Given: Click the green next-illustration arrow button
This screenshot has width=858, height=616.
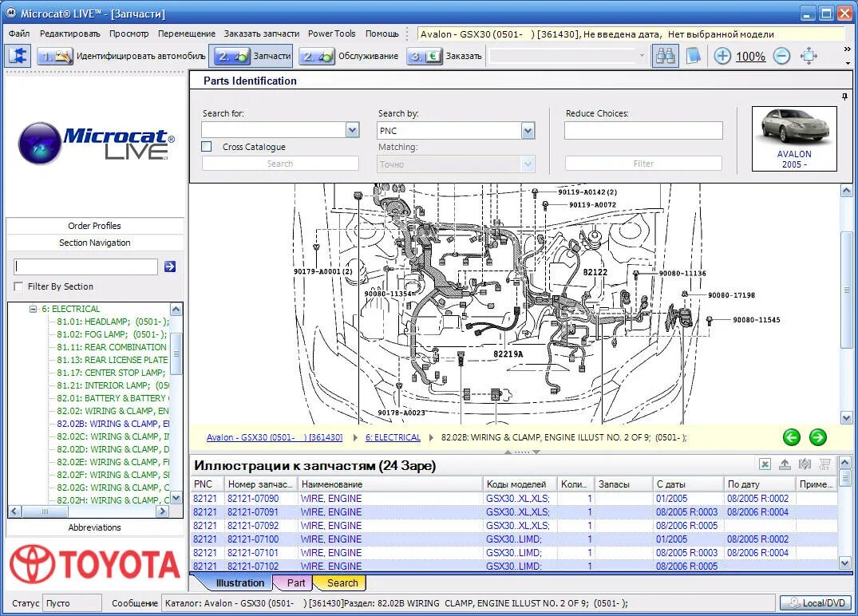Looking at the screenshot, I should point(818,437).
